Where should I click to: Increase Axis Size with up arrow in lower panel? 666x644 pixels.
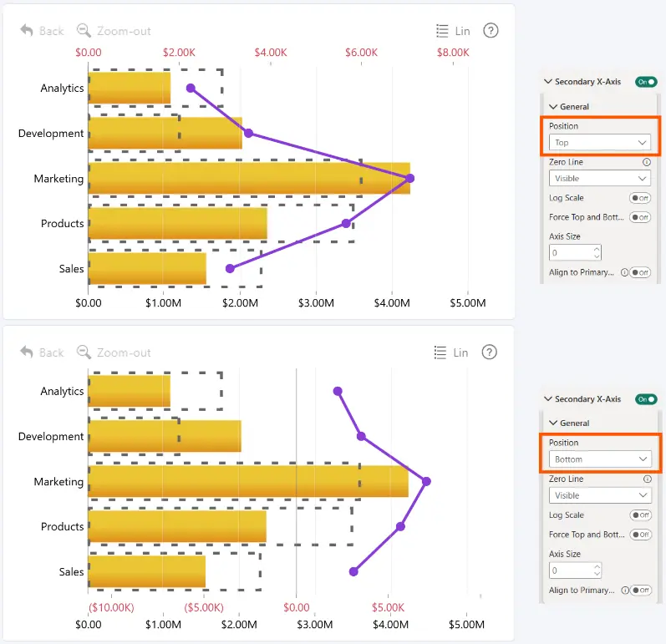click(597, 566)
